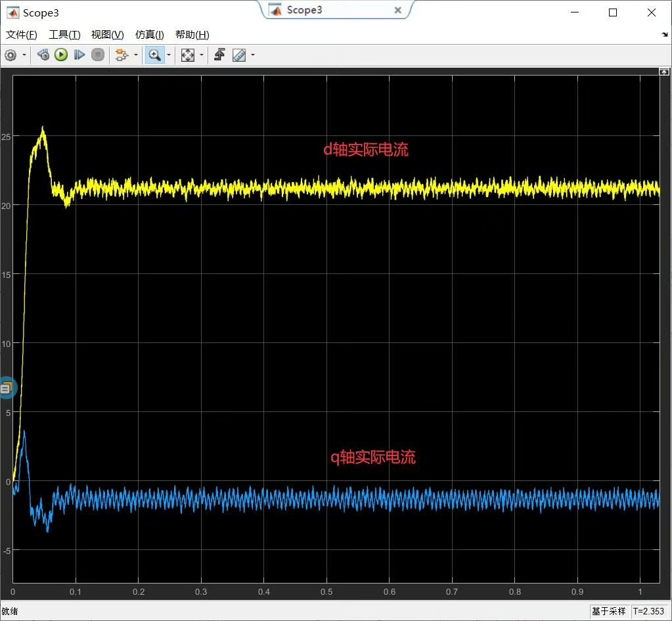Click the scale axes limits icon
Screen dimensions: 672x621
coord(188,55)
